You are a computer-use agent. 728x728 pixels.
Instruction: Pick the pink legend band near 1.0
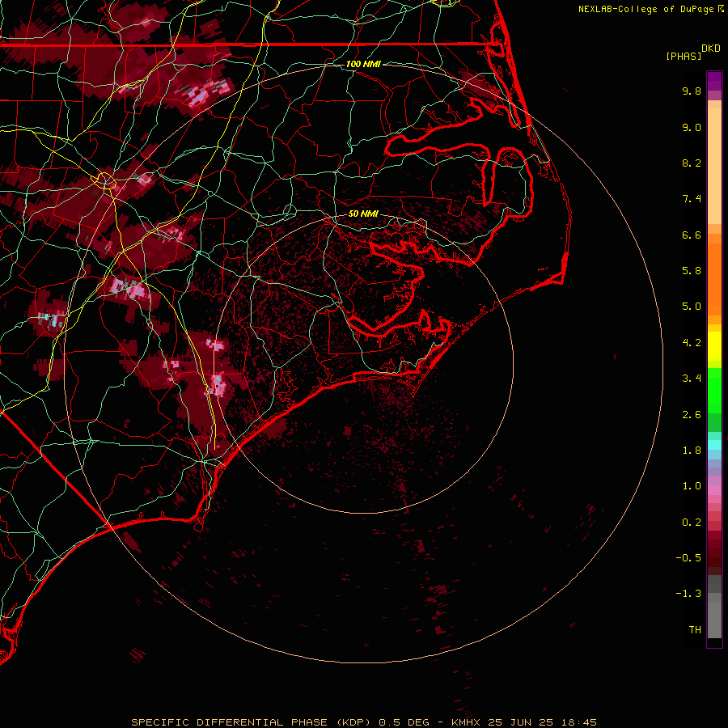714,490
